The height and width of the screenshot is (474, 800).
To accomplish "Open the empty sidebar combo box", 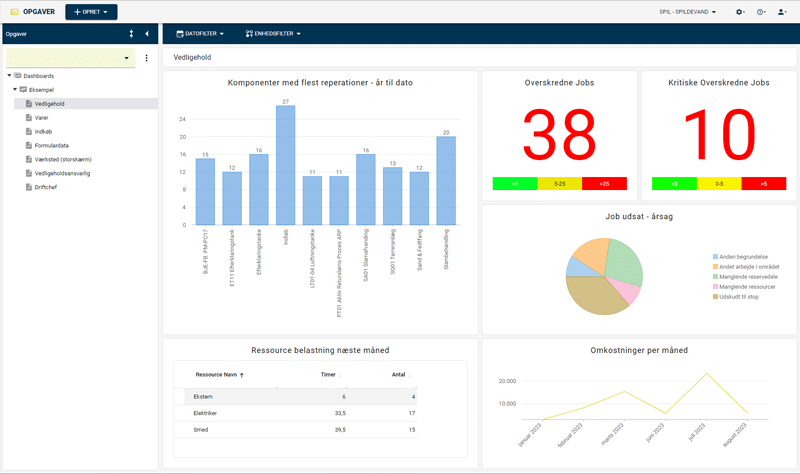I will click(70, 58).
